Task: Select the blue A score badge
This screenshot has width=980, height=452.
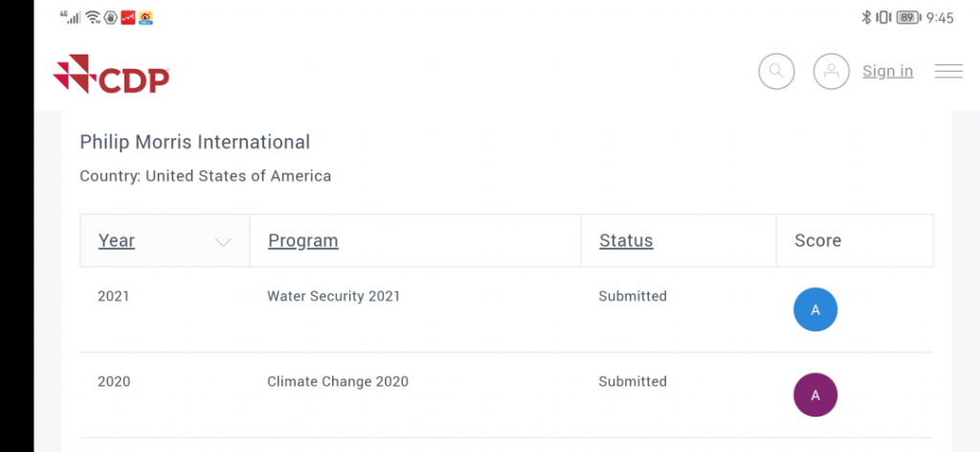Action: pyautogui.click(x=815, y=309)
